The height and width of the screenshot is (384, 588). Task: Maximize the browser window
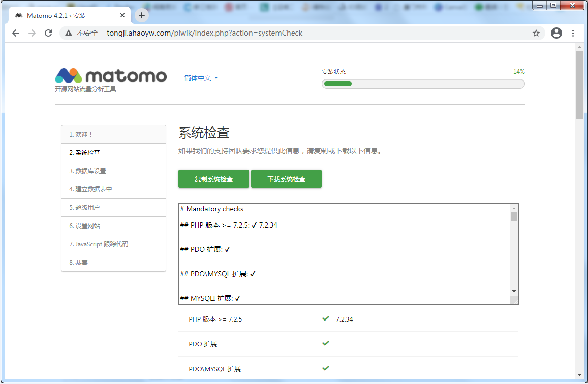click(553, 5)
